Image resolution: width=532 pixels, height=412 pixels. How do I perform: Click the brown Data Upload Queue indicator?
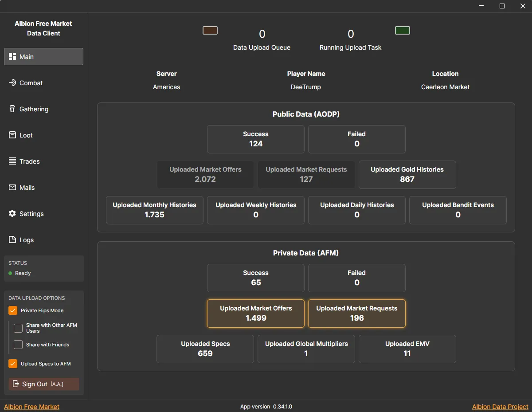click(210, 30)
